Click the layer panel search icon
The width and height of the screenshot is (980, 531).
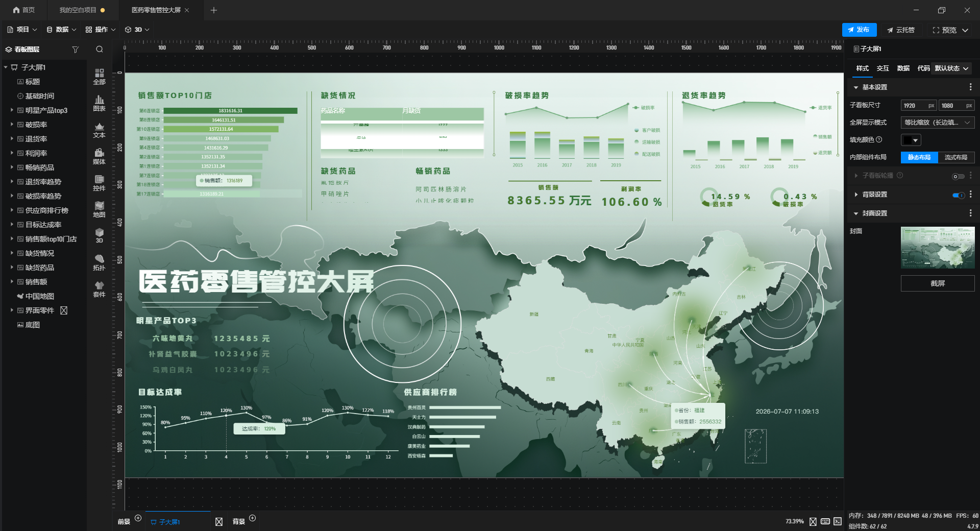100,50
